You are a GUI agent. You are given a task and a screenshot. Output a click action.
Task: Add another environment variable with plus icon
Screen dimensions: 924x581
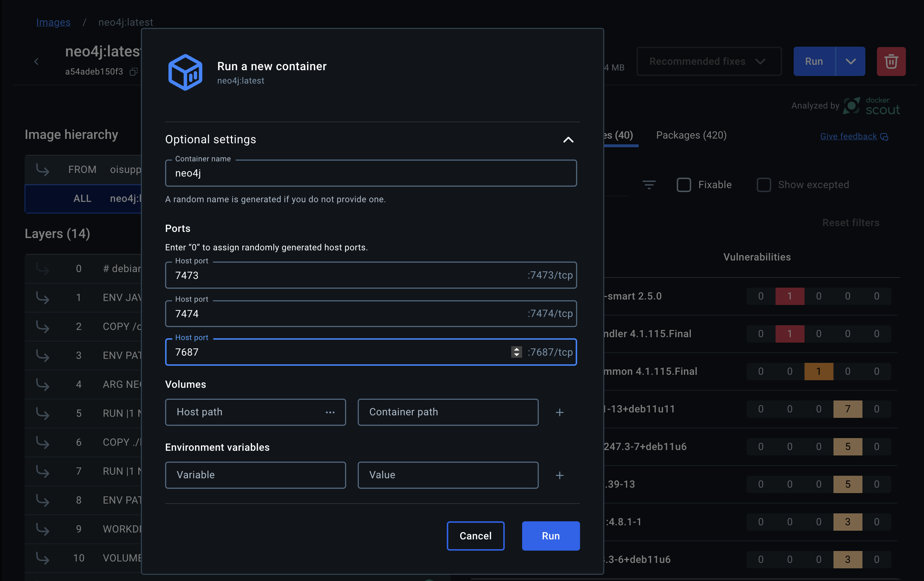[x=560, y=475]
